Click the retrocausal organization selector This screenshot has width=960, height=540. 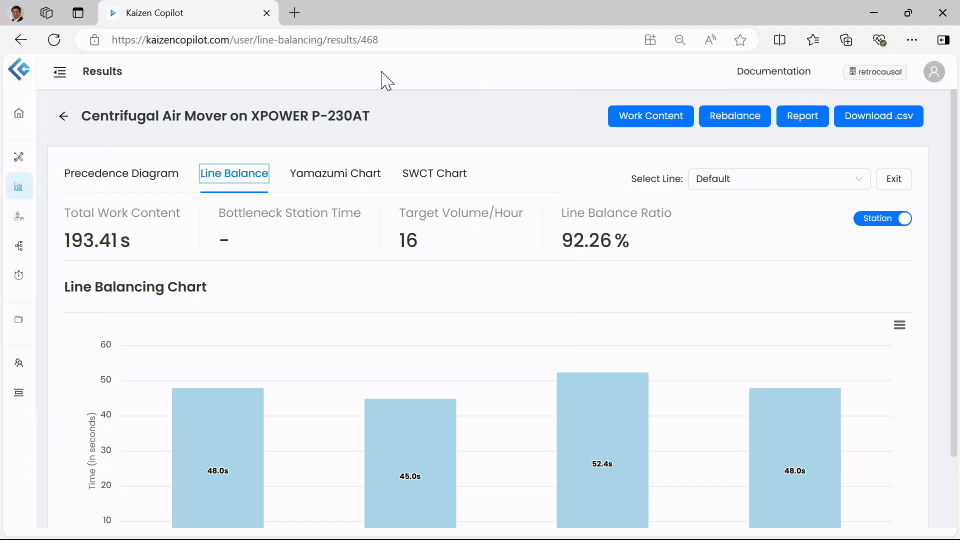click(x=874, y=72)
